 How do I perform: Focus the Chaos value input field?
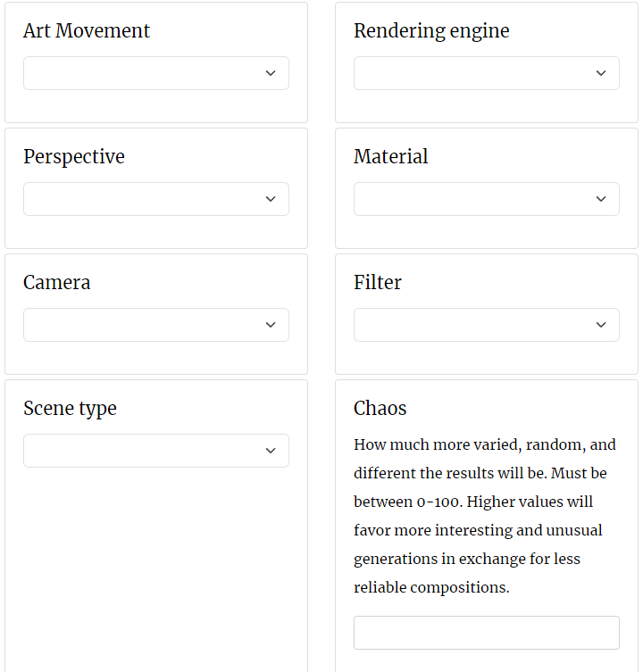487,633
